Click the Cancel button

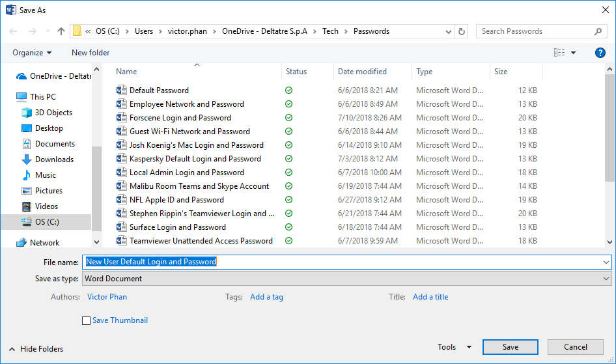(576, 347)
